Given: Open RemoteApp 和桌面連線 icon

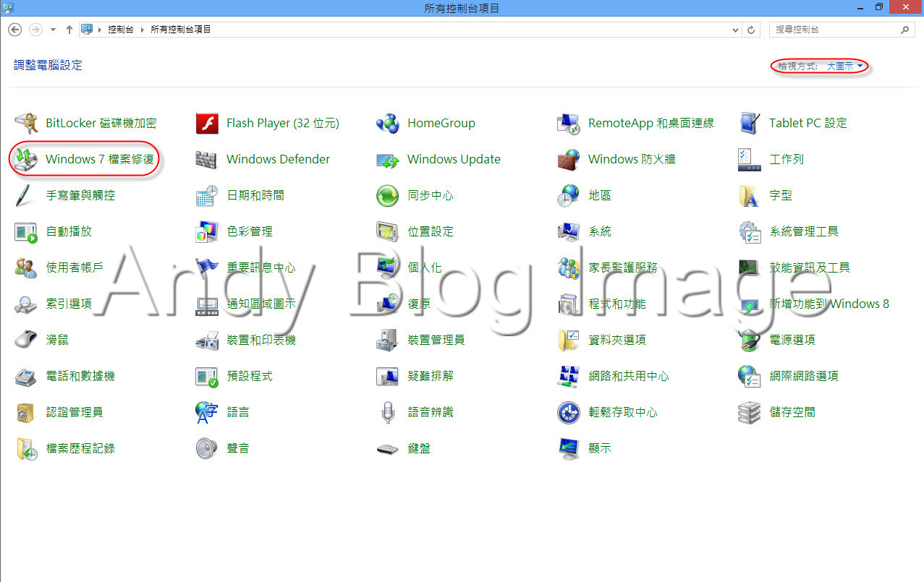Looking at the screenshot, I should [x=569, y=123].
